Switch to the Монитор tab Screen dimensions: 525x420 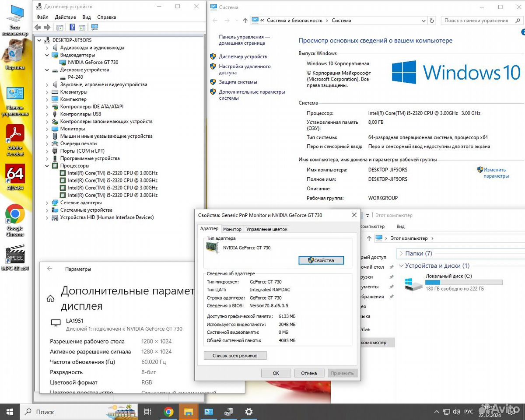pyautogui.click(x=232, y=229)
